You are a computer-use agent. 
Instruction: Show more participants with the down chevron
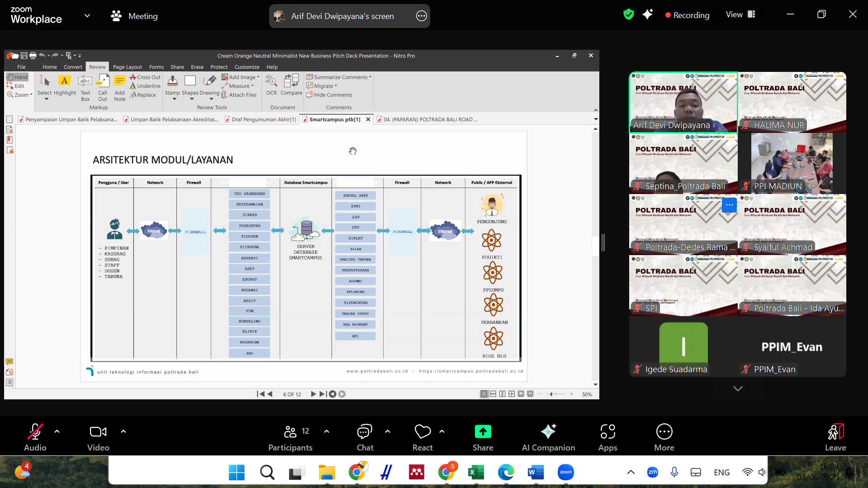(738, 389)
